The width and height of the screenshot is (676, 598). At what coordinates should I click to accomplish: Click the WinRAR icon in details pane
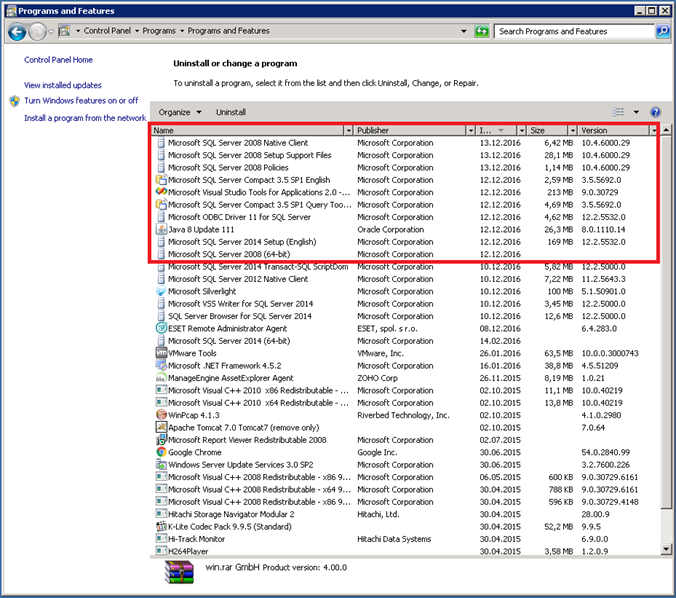coord(179,572)
